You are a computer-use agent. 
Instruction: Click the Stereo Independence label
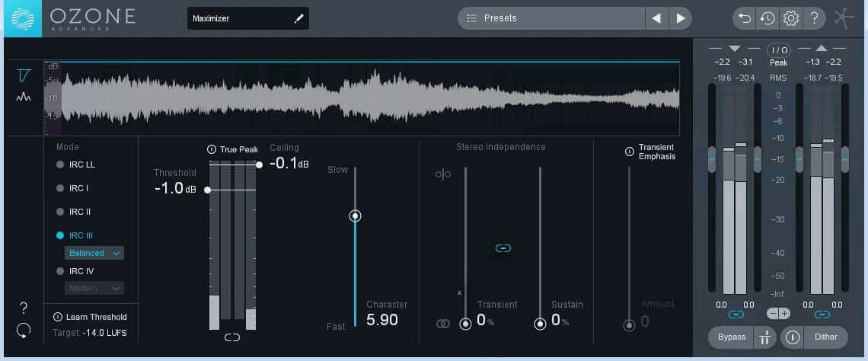click(501, 147)
